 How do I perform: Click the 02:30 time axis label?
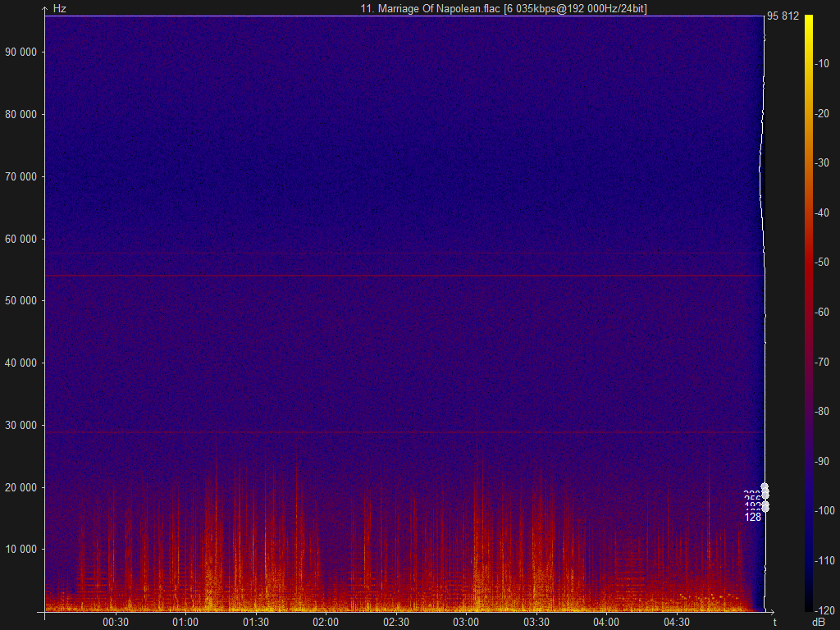coord(396,622)
